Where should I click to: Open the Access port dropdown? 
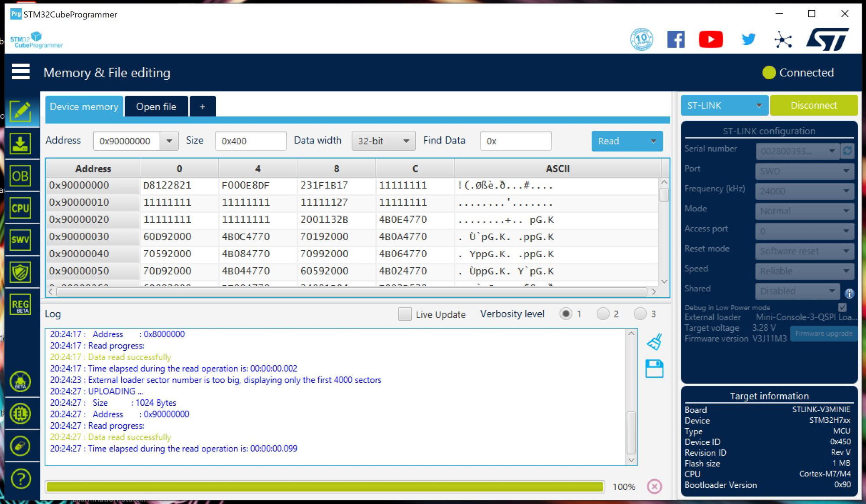point(805,231)
